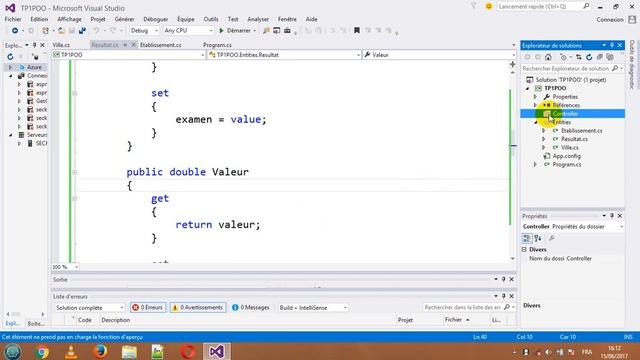Screen dimensions: 640x360
Task: Switch to the Etablissement.cs tab
Action: (160, 45)
